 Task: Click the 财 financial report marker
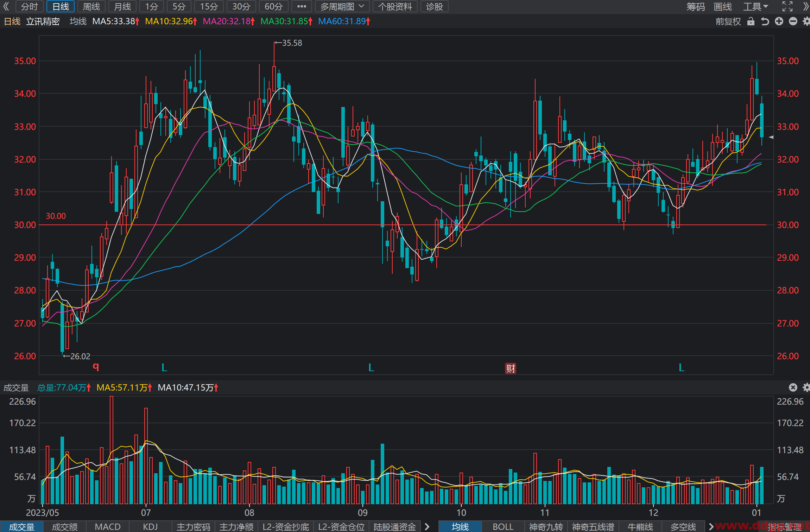pos(511,368)
